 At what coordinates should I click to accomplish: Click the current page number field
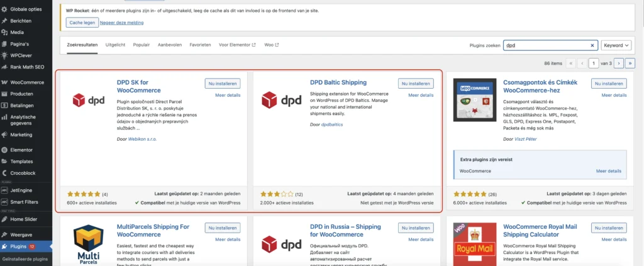(x=594, y=64)
